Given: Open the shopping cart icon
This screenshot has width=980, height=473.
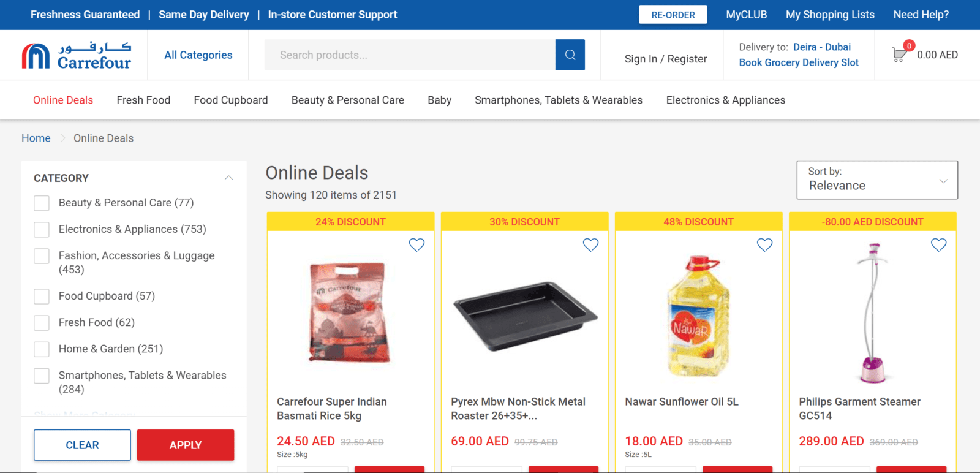Looking at the screenshot, I should coord(899,55).
